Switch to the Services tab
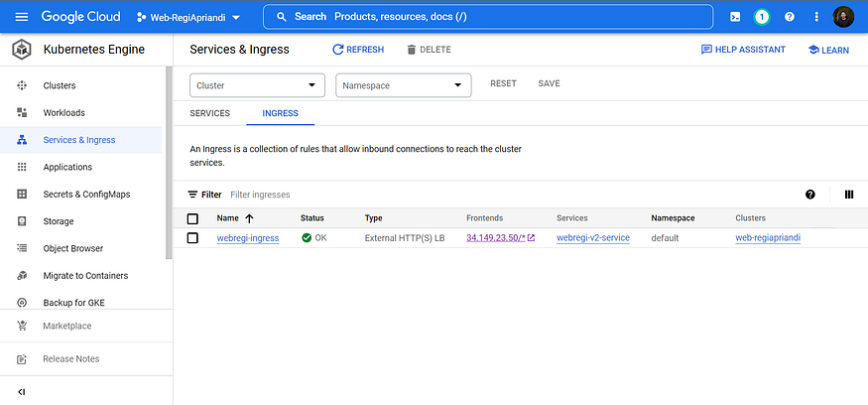The image size is (868, 405). click(209, 113)
